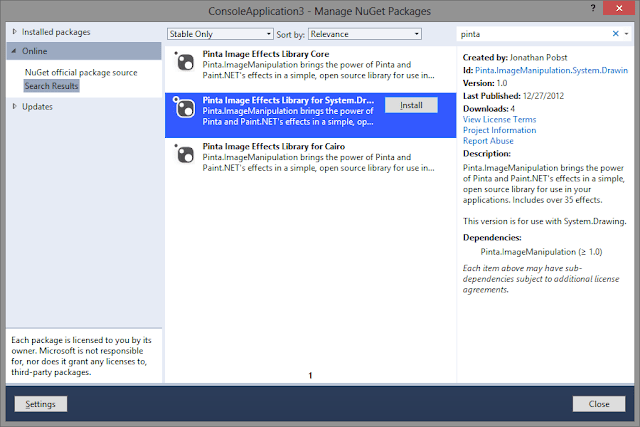Screen dimensions: 640x427
Task: Expand the Updates section
Action: click(x=14, y=107)
